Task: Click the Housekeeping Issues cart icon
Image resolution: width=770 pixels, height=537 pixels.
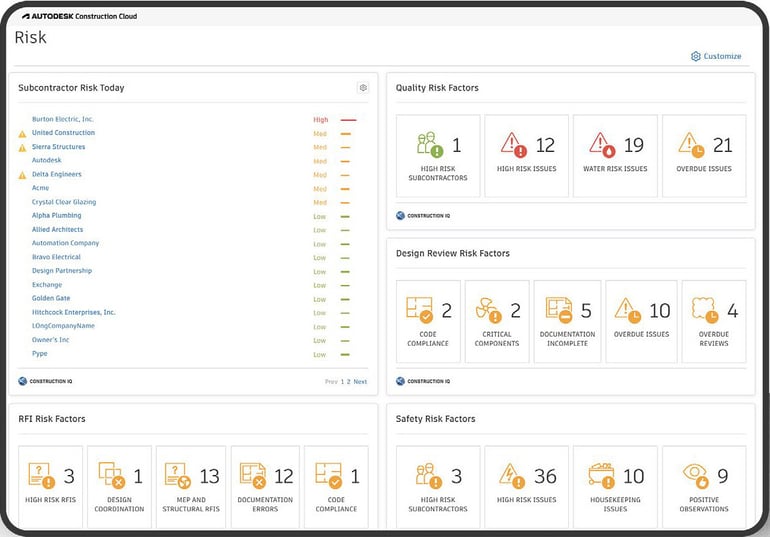Action: pos(602,476)
